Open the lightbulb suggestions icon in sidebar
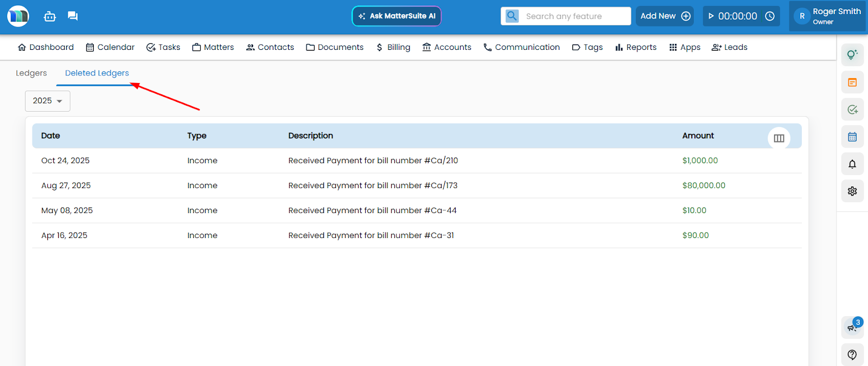The height and width of the screenshot is (366, 868). [x=852, y=55]
